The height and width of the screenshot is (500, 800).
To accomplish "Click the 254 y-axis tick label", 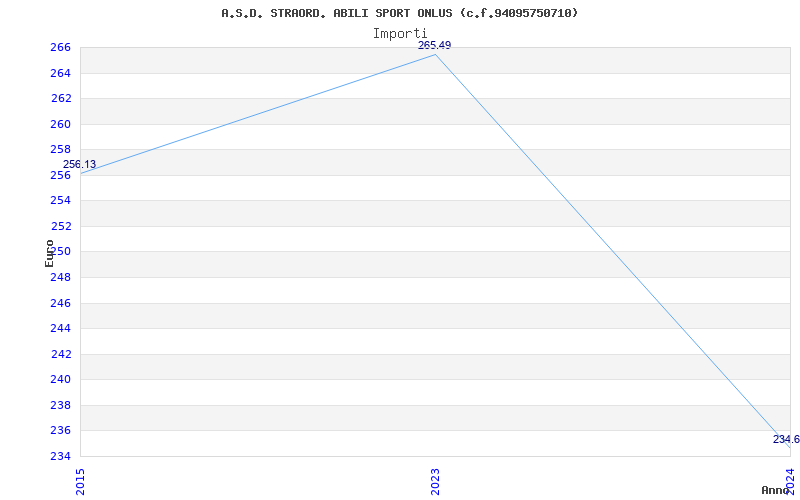I will tap(60, 201).
